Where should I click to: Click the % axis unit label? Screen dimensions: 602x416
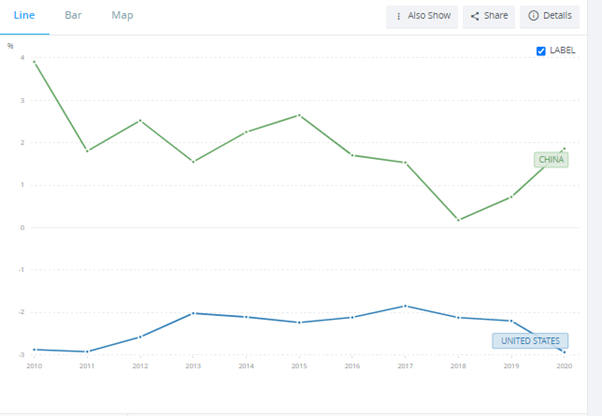(10, 46)
